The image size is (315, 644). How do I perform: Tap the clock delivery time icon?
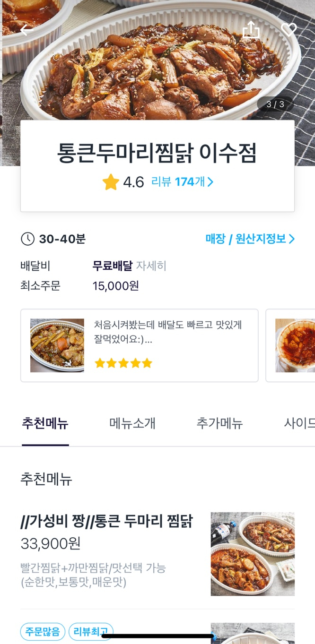[x=27, y=239]
